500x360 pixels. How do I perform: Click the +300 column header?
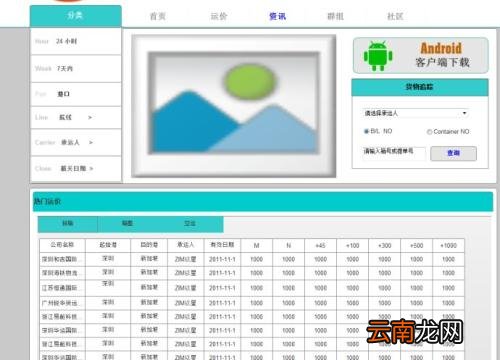click(384, 246)
